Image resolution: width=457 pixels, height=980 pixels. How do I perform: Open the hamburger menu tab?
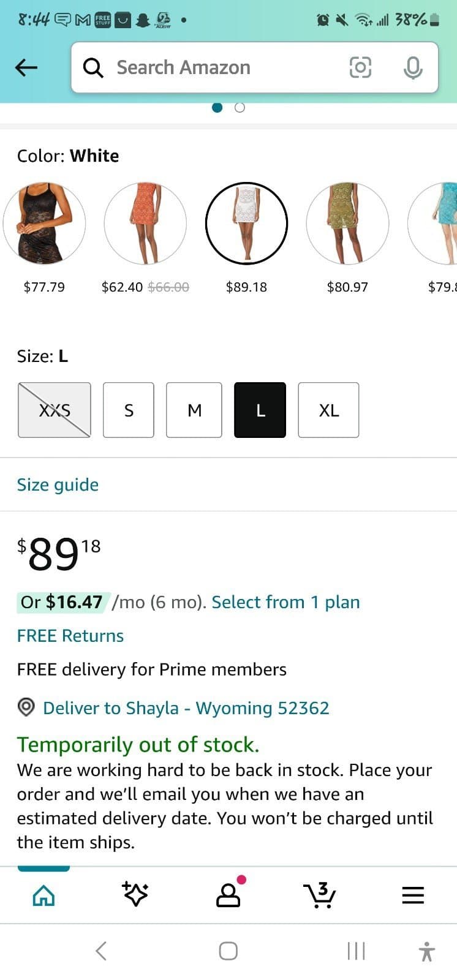click(413, 896)
